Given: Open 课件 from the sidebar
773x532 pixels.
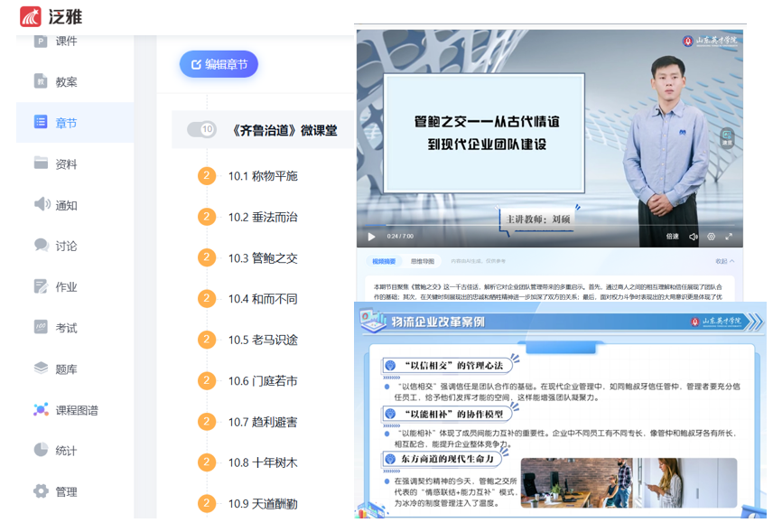Looking at the screenshot, I should [67, 42].
